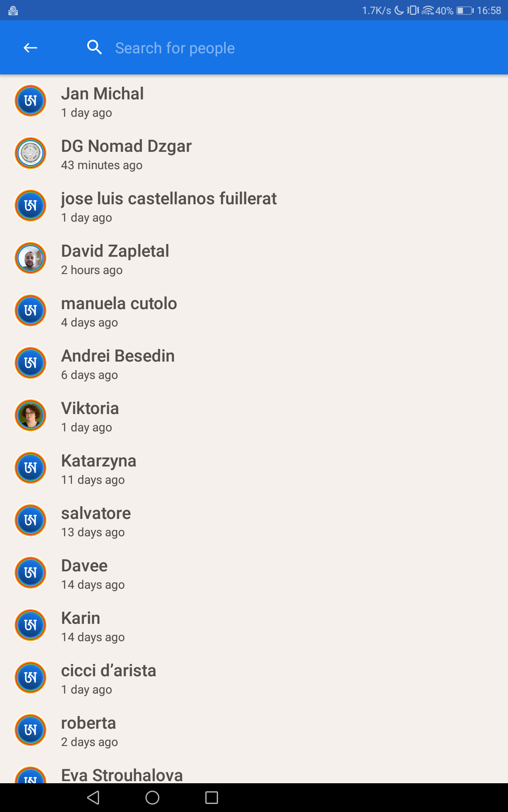Open Jan Michal's avatar icon
This screenshot has height=812, width=508.
click(30, 101)
